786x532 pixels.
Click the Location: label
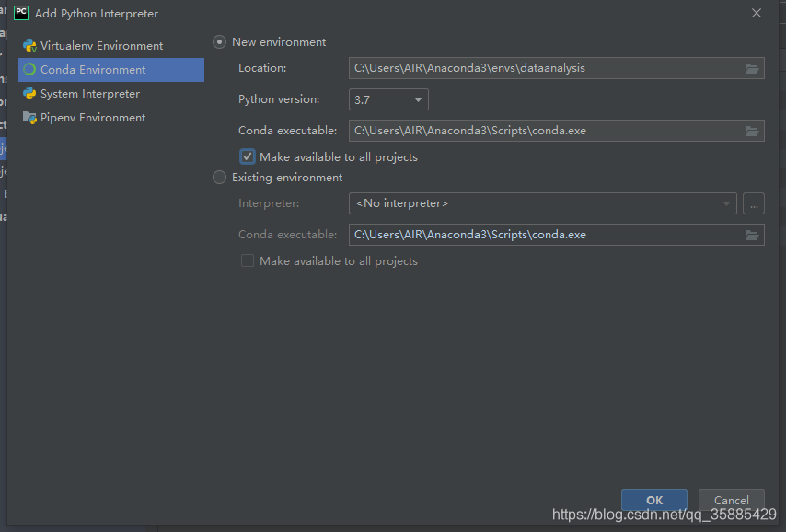click(262, 68)
